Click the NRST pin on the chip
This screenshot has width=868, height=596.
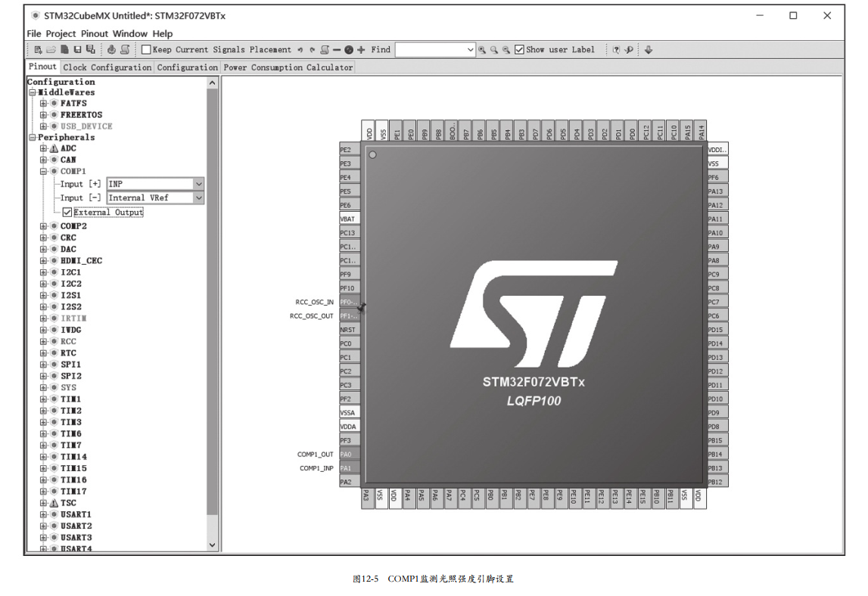tap(350, 329)
